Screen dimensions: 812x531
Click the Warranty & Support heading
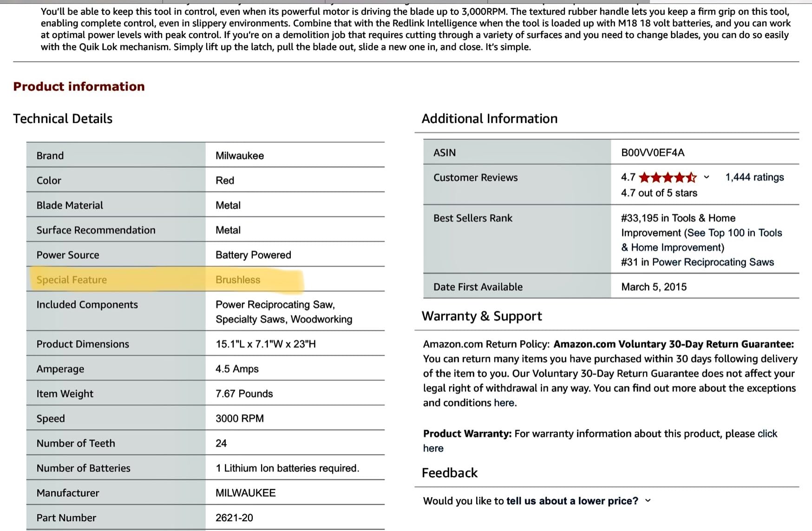pyautogui.click(x=482, y=316)
